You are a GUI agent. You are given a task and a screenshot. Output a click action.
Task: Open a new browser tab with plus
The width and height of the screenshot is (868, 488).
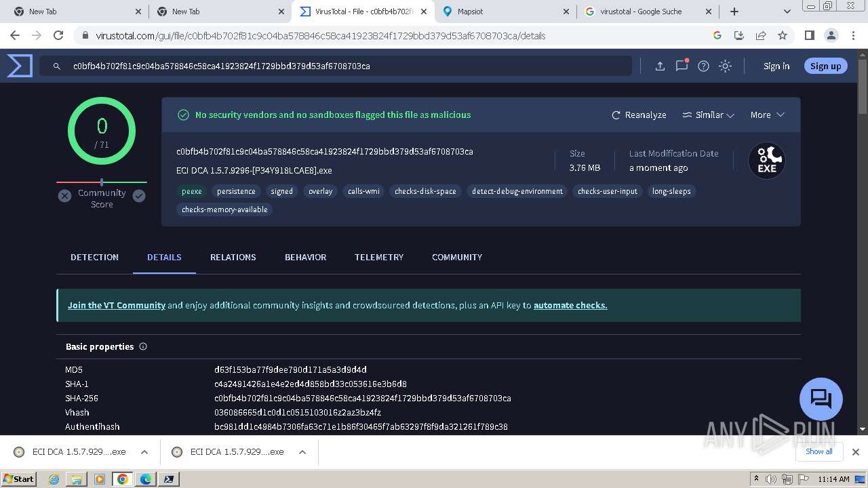(734, 12)
